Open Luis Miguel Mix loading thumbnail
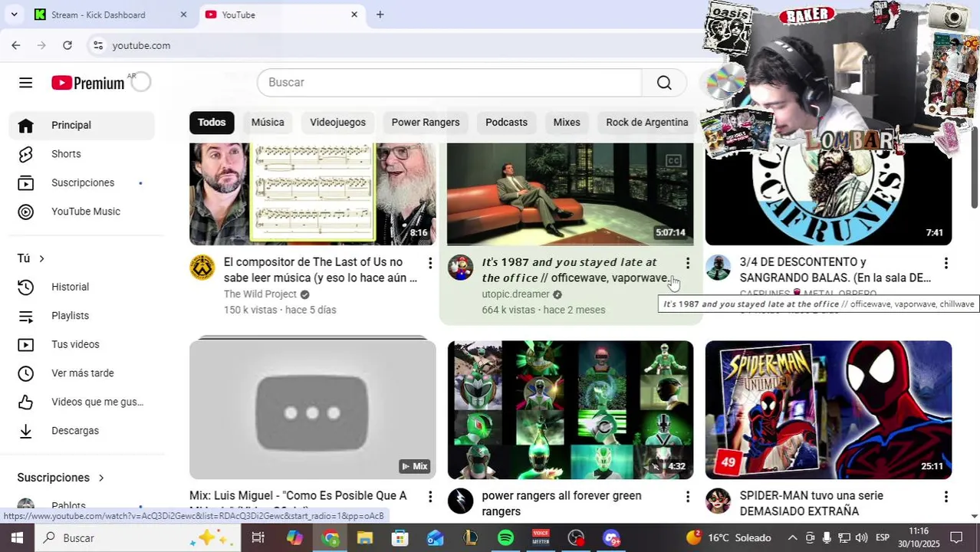 tap(313, 409)
